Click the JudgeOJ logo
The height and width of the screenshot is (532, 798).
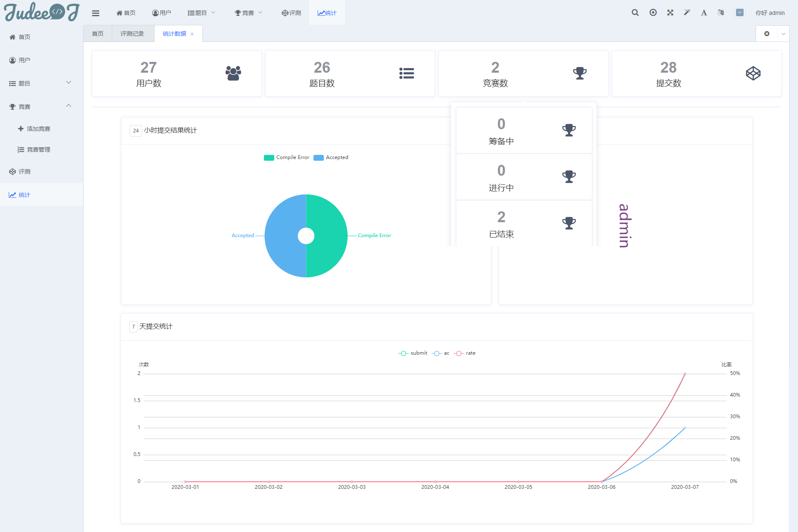point(42,12)
